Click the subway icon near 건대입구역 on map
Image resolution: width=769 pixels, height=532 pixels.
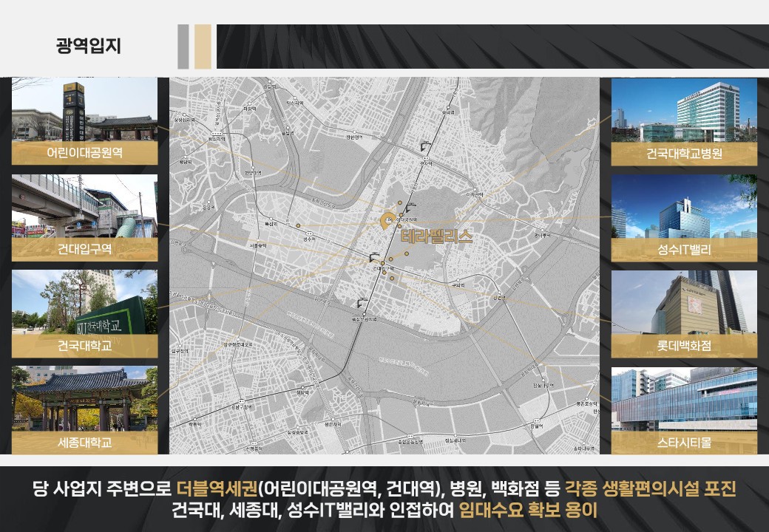(374, 258)
